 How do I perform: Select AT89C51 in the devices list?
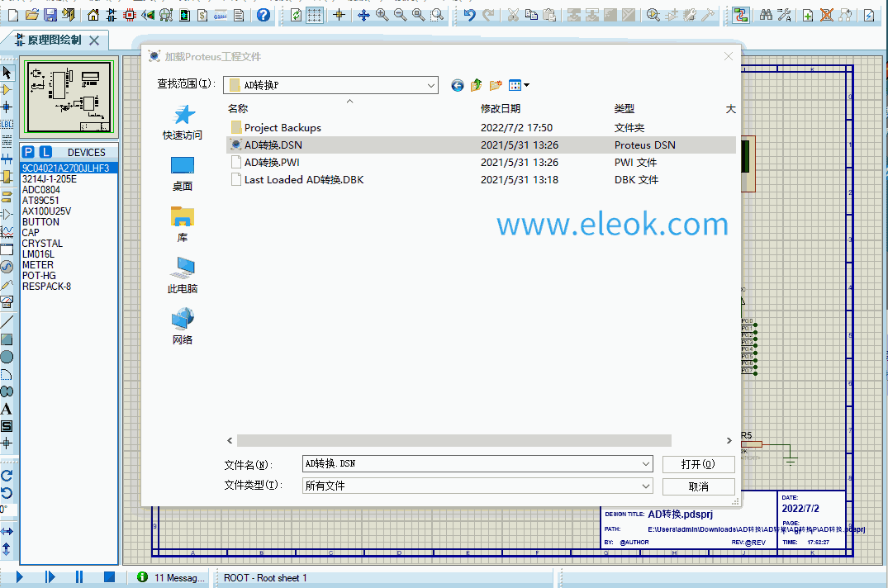pos(40,201)
